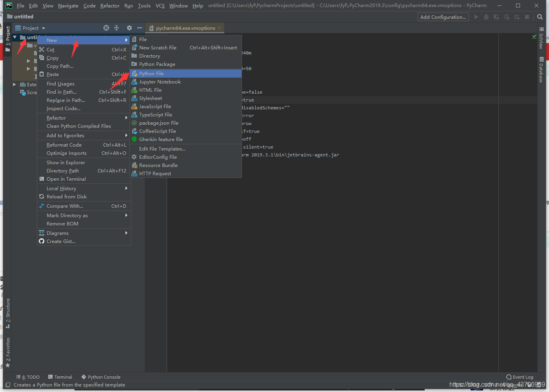
Task: Click Reformat Code menu item
Action: tap(83, 145)
